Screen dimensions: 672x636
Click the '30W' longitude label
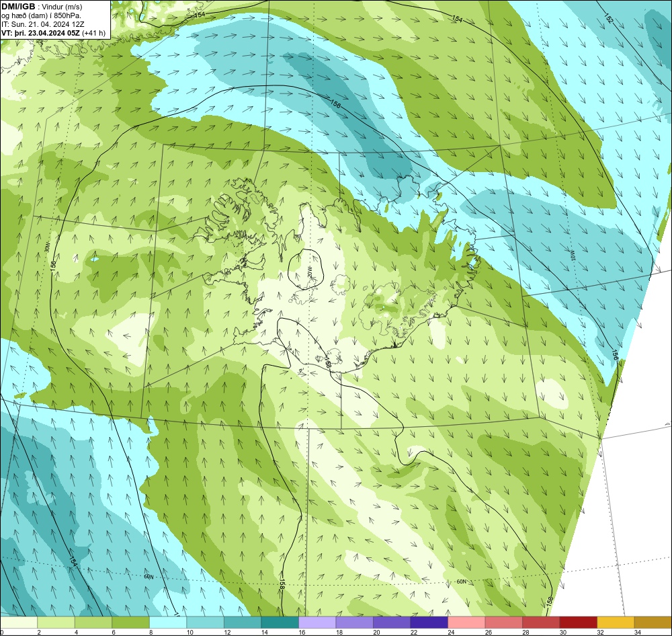(47, 248)
